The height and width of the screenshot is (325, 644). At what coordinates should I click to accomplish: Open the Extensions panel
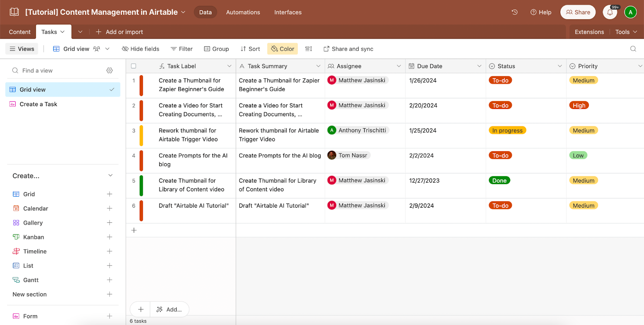pyautogui.click(x=589, y=32)
